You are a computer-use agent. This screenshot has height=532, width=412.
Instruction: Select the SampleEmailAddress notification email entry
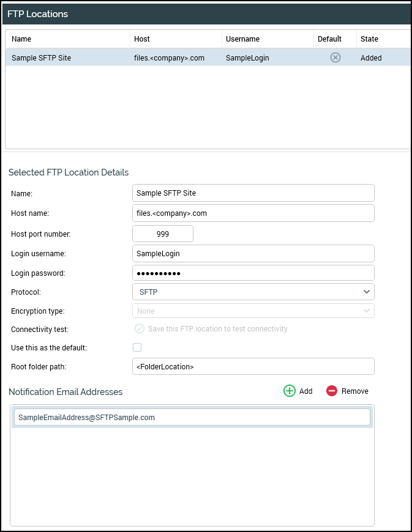[192, 417]
